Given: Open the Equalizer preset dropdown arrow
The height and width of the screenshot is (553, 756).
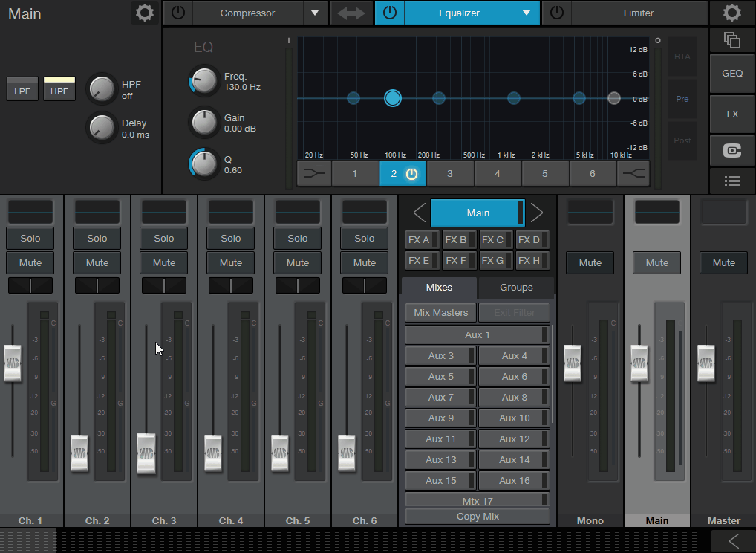Looking at the screenshot, I should click(x=527, y=13).
